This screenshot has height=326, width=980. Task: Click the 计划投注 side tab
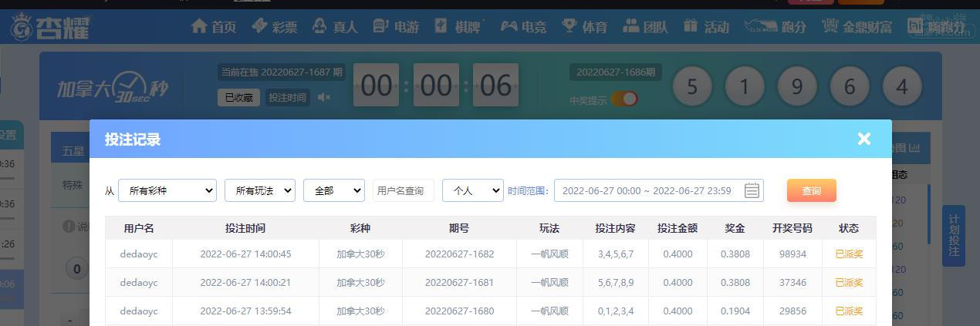tap(953, 236)
